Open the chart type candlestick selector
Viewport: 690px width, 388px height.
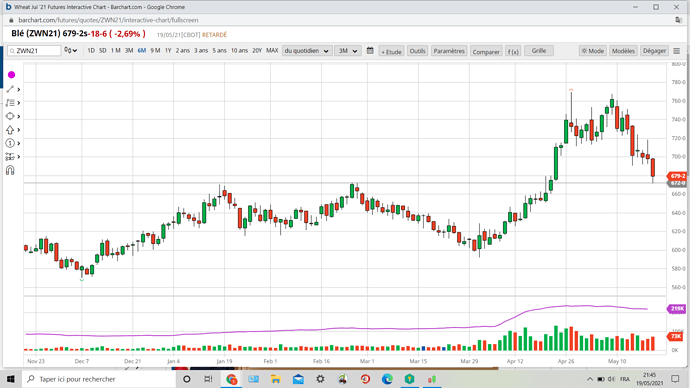point(70,51)
